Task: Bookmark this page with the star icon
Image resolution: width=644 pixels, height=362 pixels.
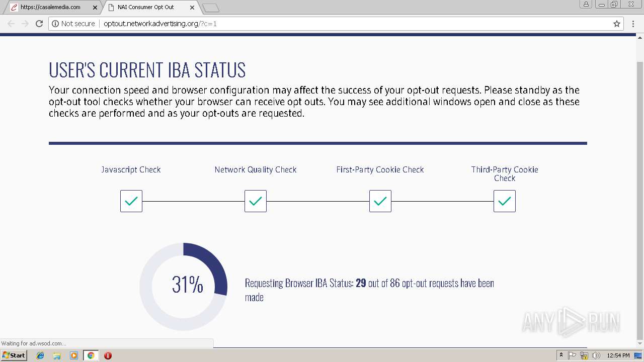Action: tap(617, 24)
